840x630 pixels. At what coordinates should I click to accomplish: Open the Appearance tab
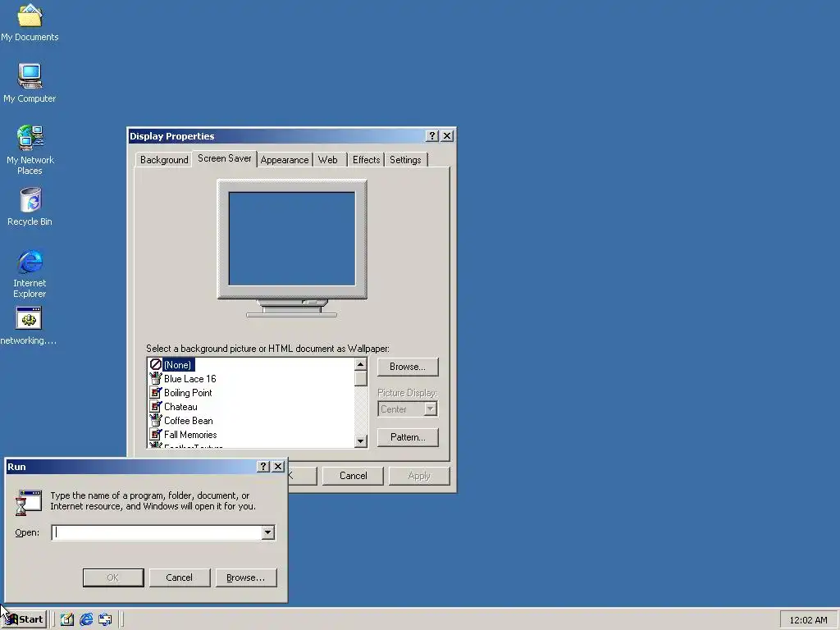pyautogui.click(x=285, y=160)
